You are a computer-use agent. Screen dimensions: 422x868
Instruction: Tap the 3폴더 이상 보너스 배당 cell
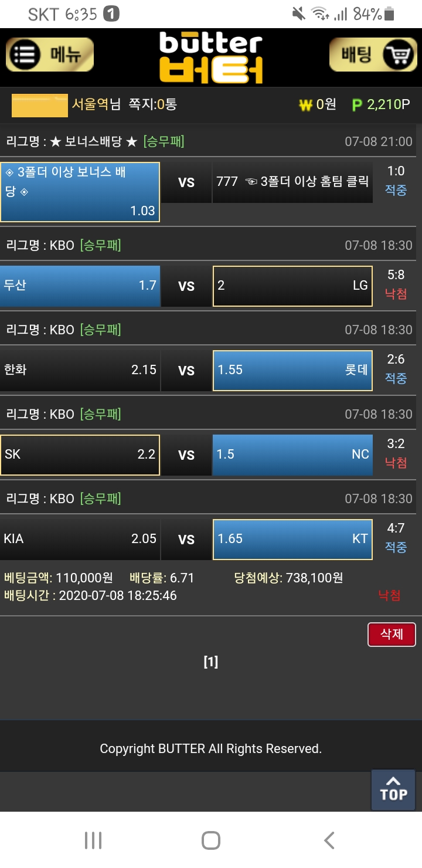80,192
